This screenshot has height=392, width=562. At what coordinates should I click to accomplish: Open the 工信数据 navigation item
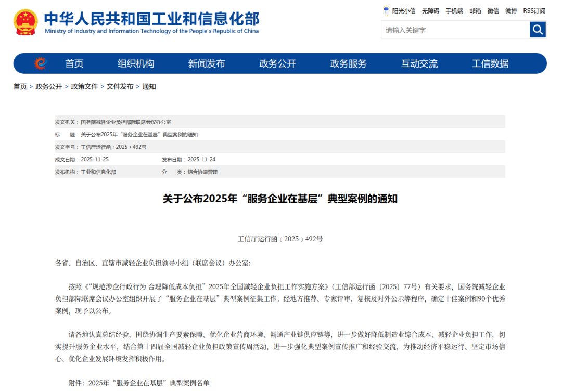[x=490, y=63]
